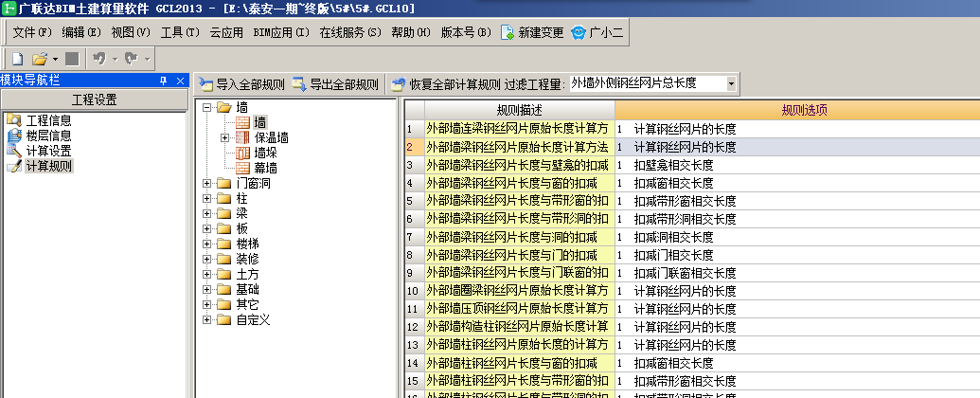The width and height of the screenshot is (980, 398).
Task: Click 恢复全部计算规则 button
Action: point(446,84)
